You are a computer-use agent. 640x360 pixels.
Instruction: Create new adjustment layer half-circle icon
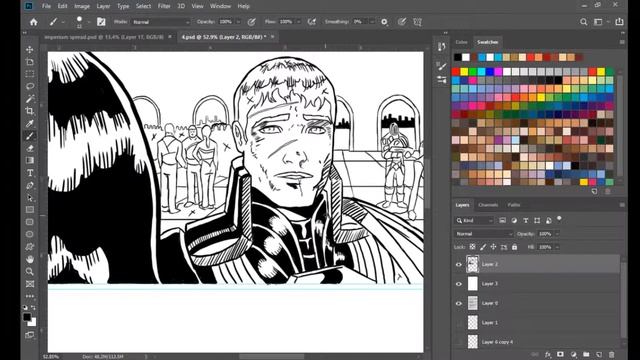coord(573,355)
